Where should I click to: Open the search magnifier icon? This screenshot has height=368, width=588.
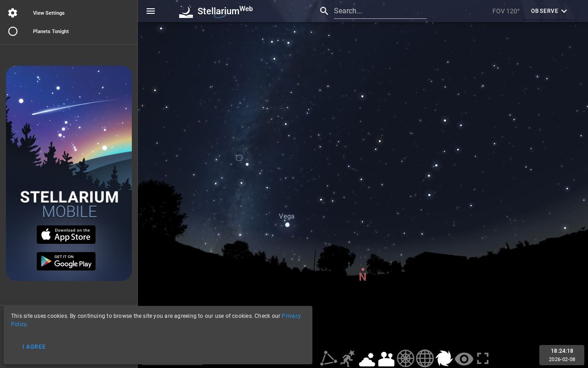click(324, 11)
